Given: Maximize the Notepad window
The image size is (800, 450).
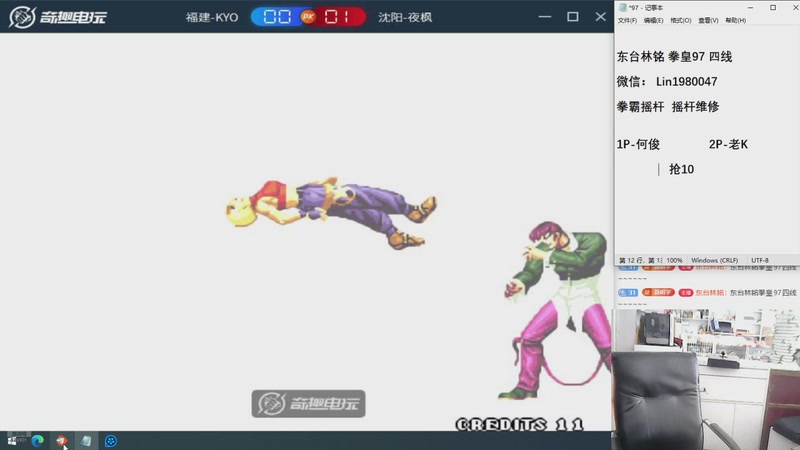Looking at the screenshot, I should tap(773, 8).
